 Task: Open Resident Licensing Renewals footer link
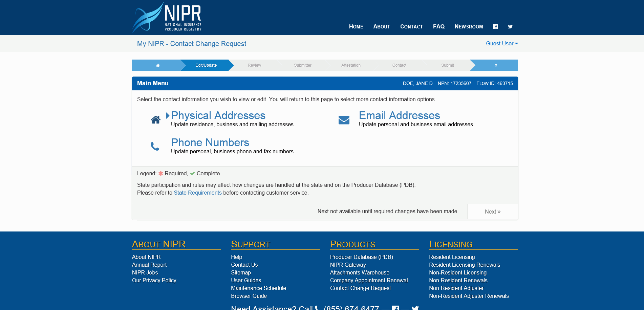point(464,265)
